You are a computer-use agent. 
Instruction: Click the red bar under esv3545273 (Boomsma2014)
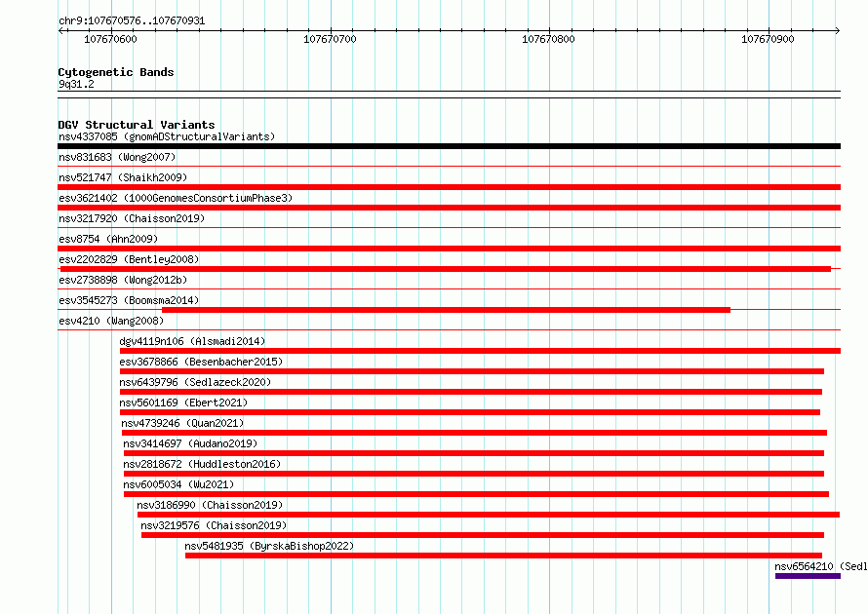coord(446,310)
